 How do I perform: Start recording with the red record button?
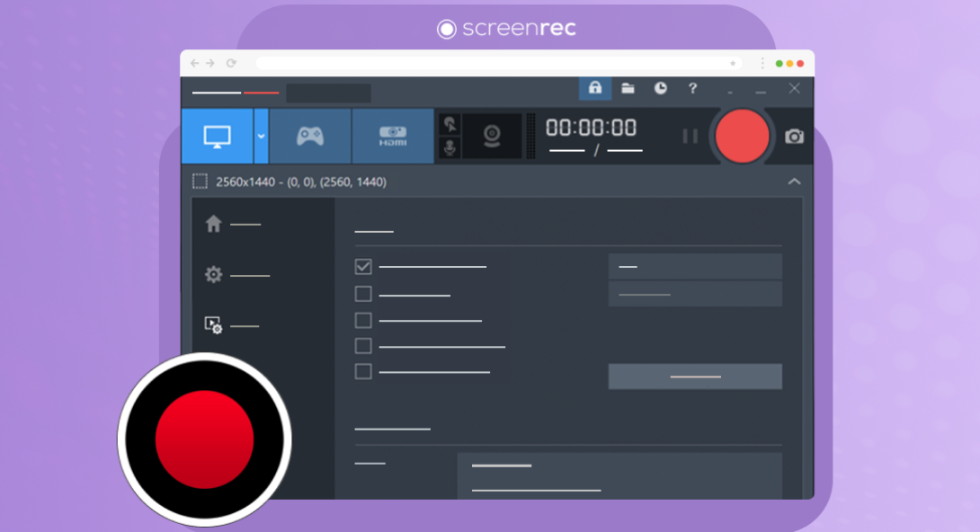point(742,136)
